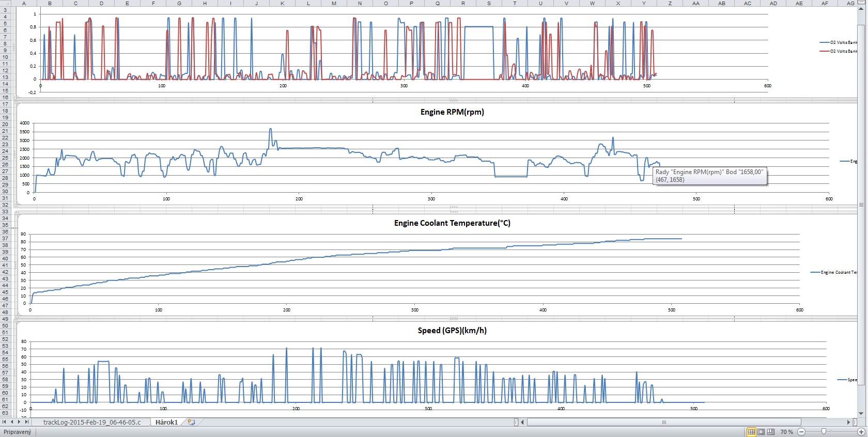This screenshot has height=437, width=868.
Task: Switch to Page Layout view
Action: pyautogui.click(x=761, y=432)
